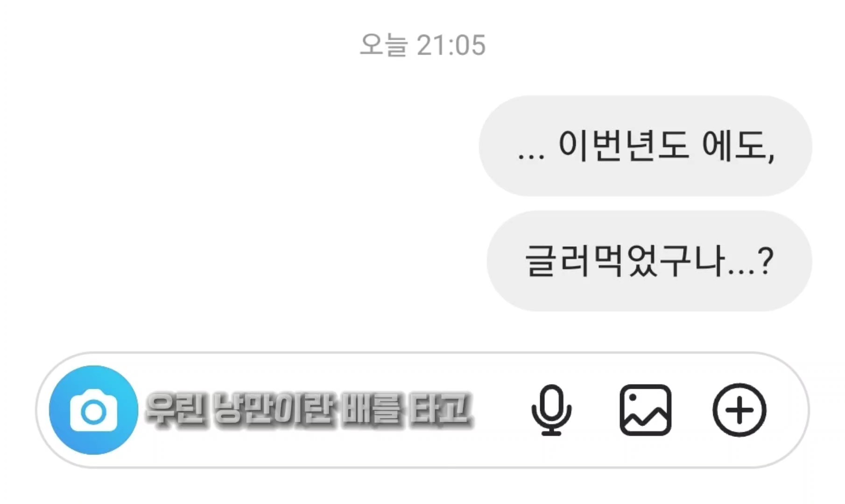Click the "오늘 21:05" timestamp label
The image size is (845, 504).
pyautogui.click(x=423, y=45)
